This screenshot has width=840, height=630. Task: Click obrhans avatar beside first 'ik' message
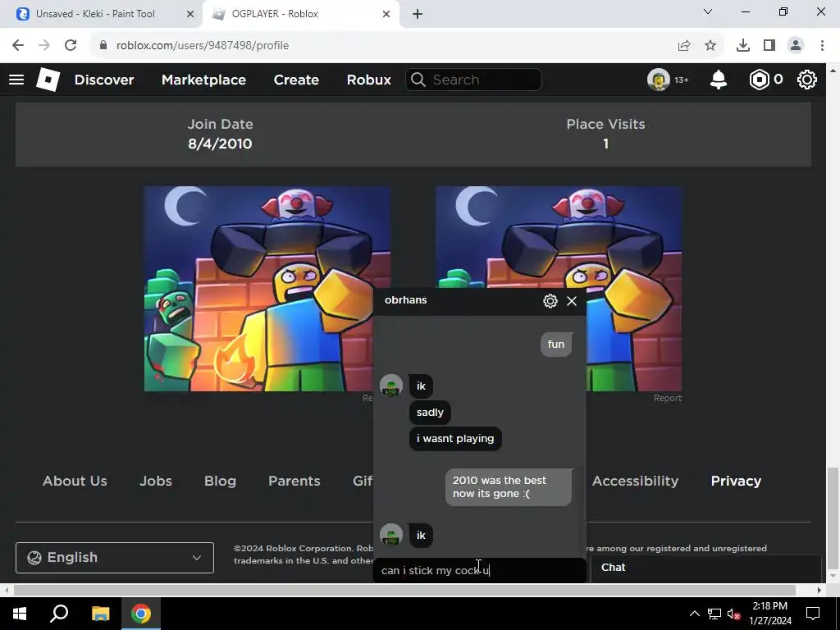(x=391, y=386)
